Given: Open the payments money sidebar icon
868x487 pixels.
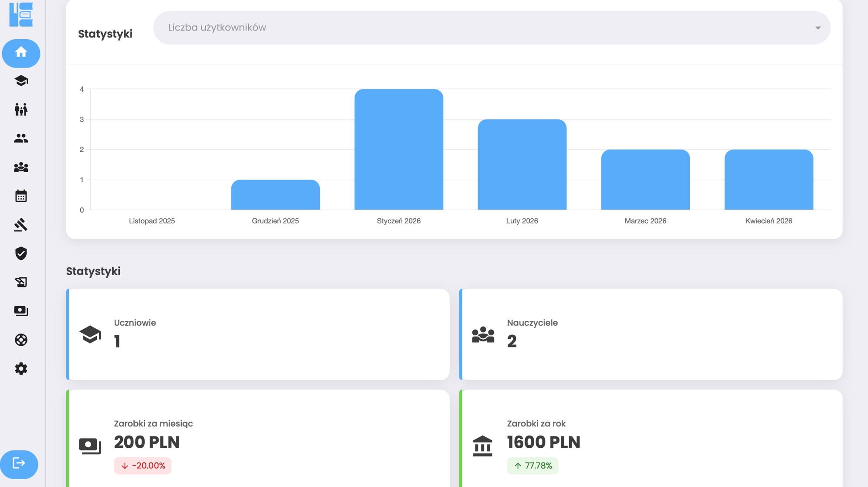Looking at the screenshot, I should (x=21, y=311).
